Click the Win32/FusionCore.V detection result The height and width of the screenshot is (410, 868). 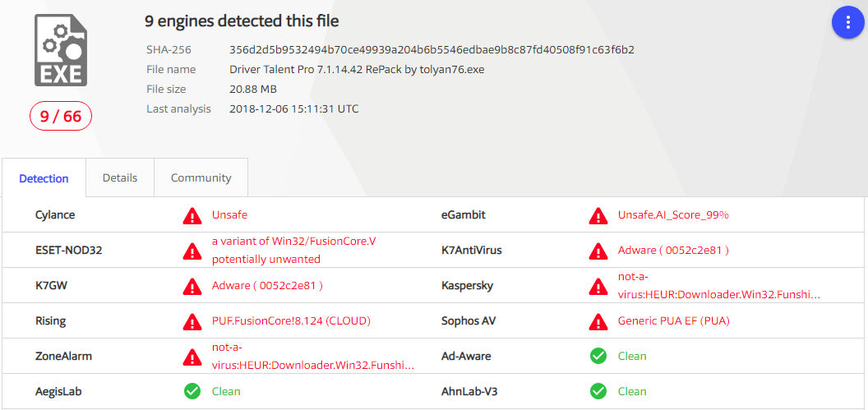click(x=293, y=241)
